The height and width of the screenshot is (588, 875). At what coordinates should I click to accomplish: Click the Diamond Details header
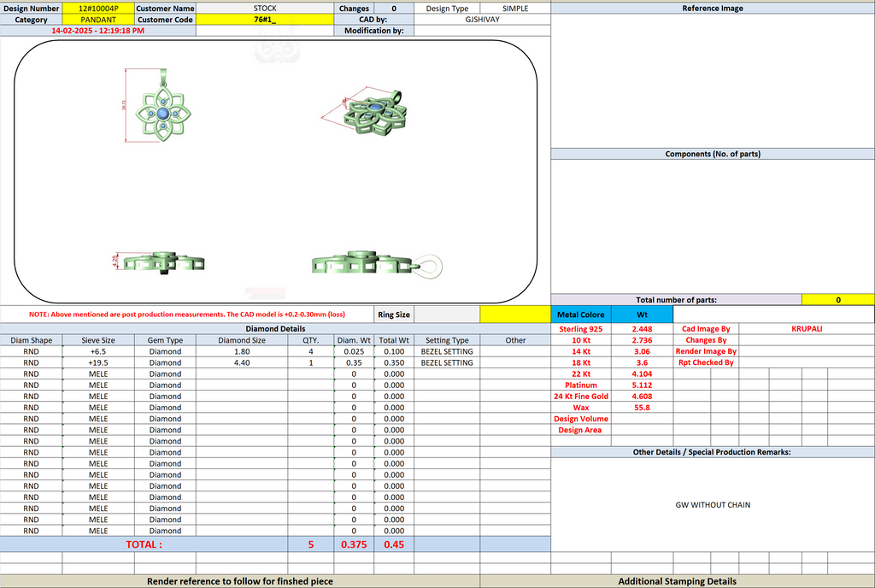[x=275, y=329]
